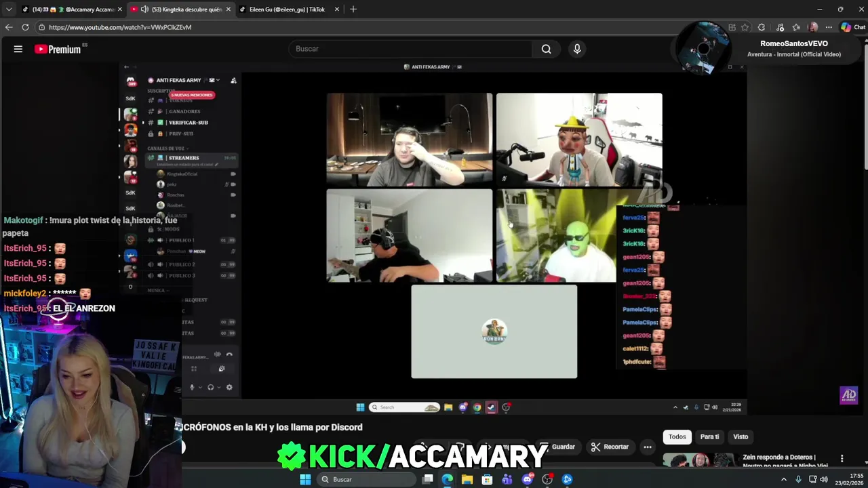
Task: Mute the playing tab via speaker icon
Action: pyautogui.click(x=145, y=9)
